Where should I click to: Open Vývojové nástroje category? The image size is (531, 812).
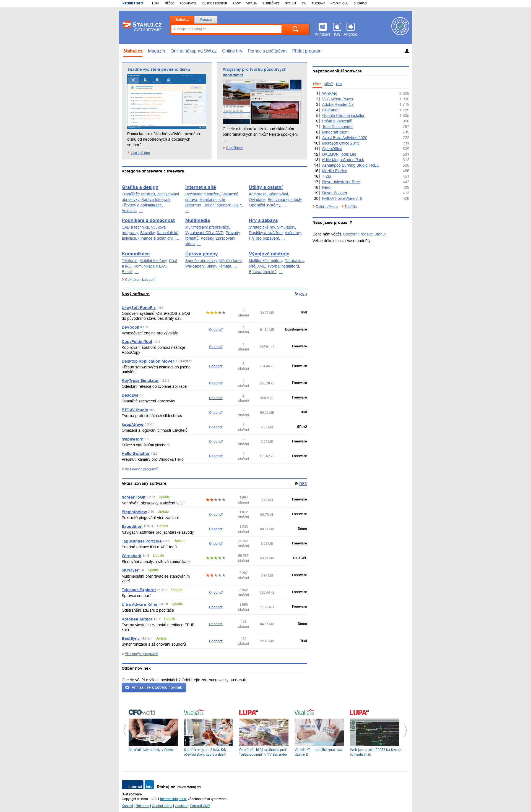click(x=269, y=254)
